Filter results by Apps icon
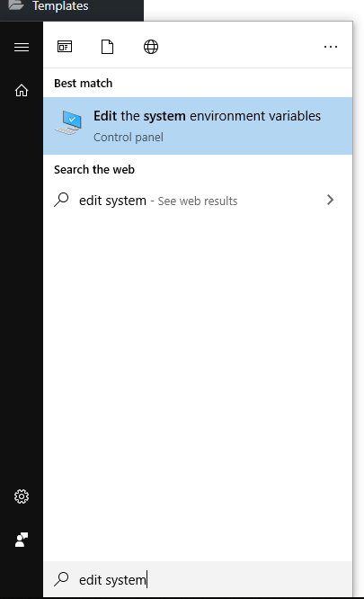 pos(65,47)
